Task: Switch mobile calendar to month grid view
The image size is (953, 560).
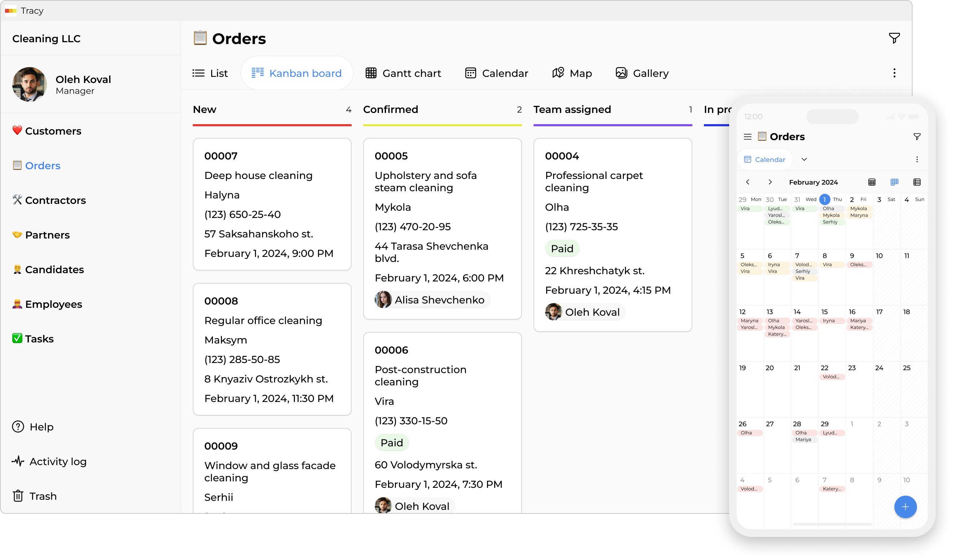Action: (x=872, y=182)
